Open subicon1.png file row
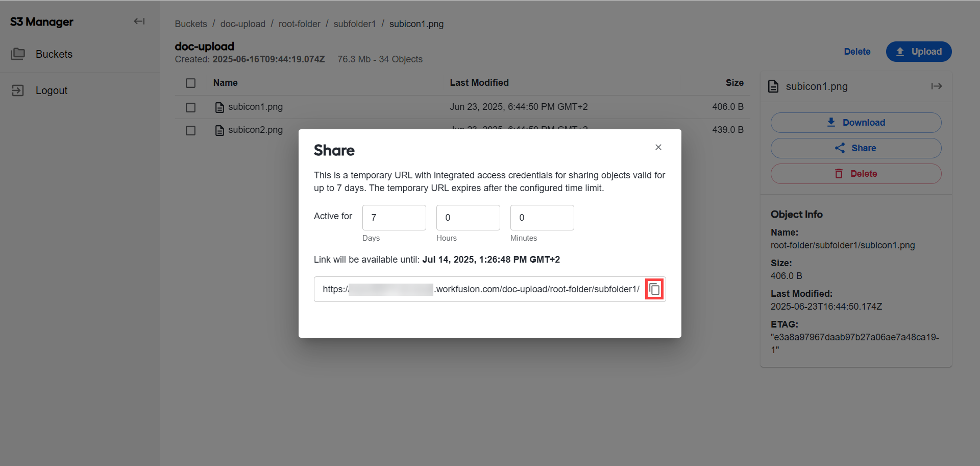The width and height of the screenshot is (980, 466). point(462,107)
